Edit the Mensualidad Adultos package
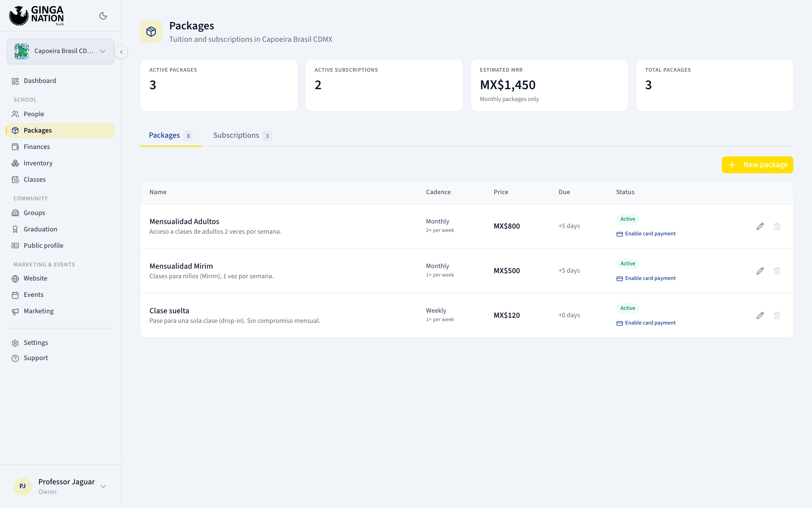 (760, 226)
